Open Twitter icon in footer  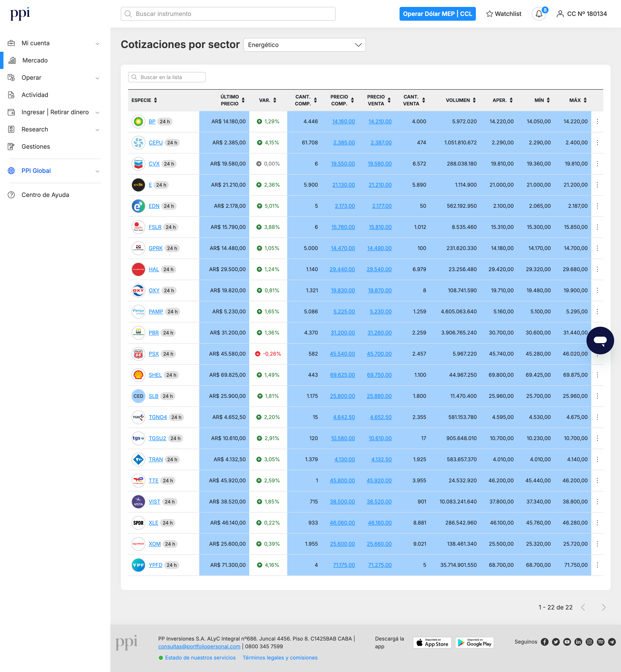tap(556, 642)
